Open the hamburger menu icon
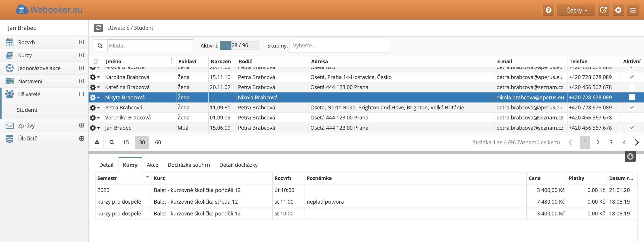This screenshot has height=242, width=644. (633, 10)
